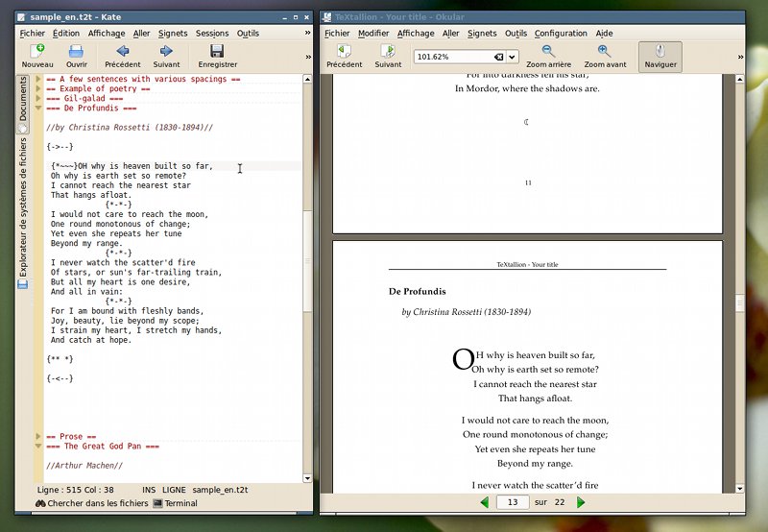Open Configuration menu in Okular

pyautogui.click(x=561, y=34)
